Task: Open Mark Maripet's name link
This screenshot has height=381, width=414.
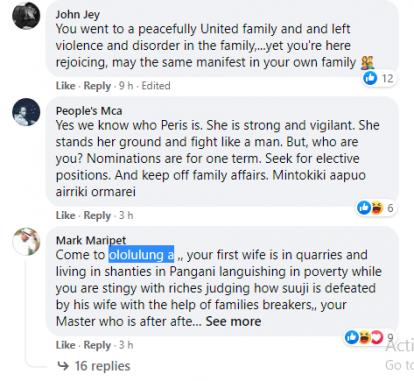Action: coord(91,240)
